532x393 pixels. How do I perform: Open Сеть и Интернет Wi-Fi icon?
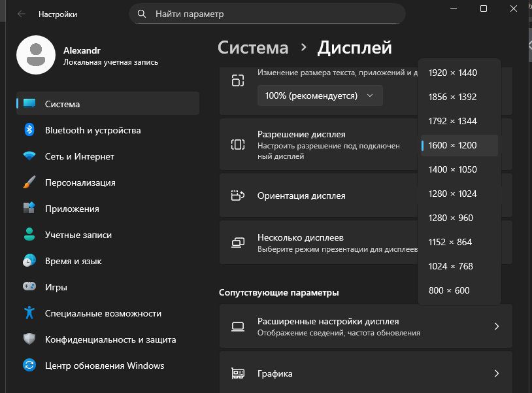click(29, 156)
